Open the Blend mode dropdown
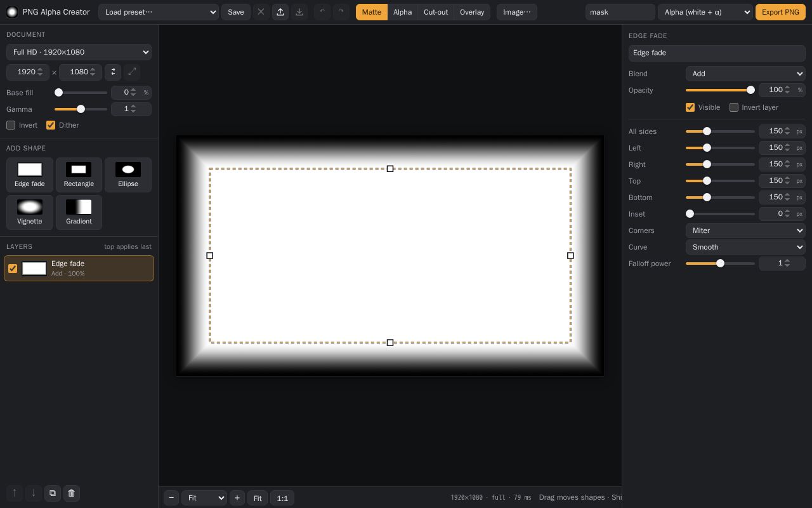Image resolution: width=812 pixels, height=508 pixels. point(745,74)
